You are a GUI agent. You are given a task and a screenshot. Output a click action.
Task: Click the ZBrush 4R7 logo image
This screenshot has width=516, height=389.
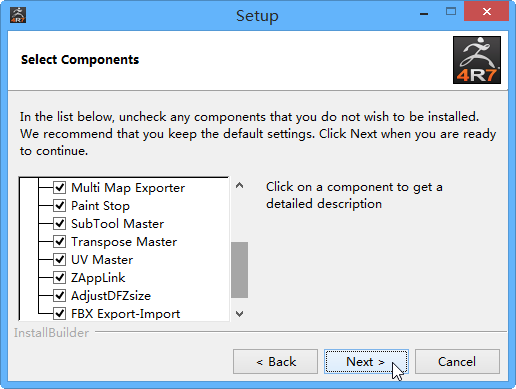pos(477,60)
